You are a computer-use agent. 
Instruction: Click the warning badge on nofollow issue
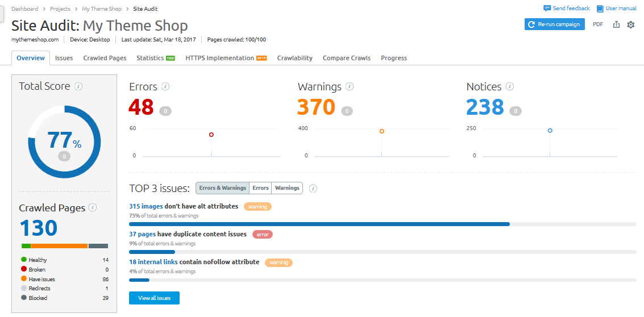coord(279,262)
